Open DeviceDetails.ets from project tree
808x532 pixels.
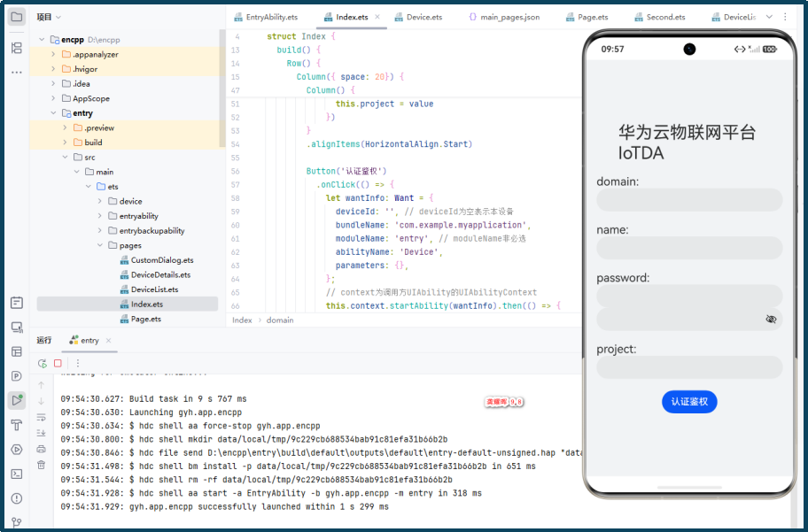click(x=160, y=274)
